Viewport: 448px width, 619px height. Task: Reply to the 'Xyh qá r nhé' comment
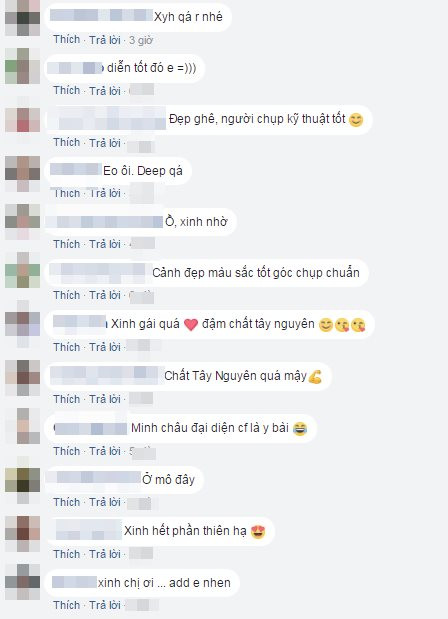tap(105, 40)
